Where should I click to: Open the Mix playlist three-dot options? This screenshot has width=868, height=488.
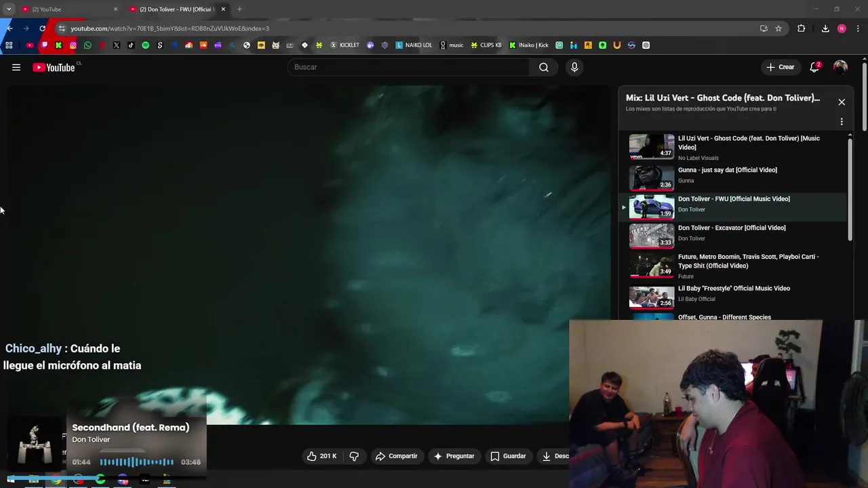842,122
